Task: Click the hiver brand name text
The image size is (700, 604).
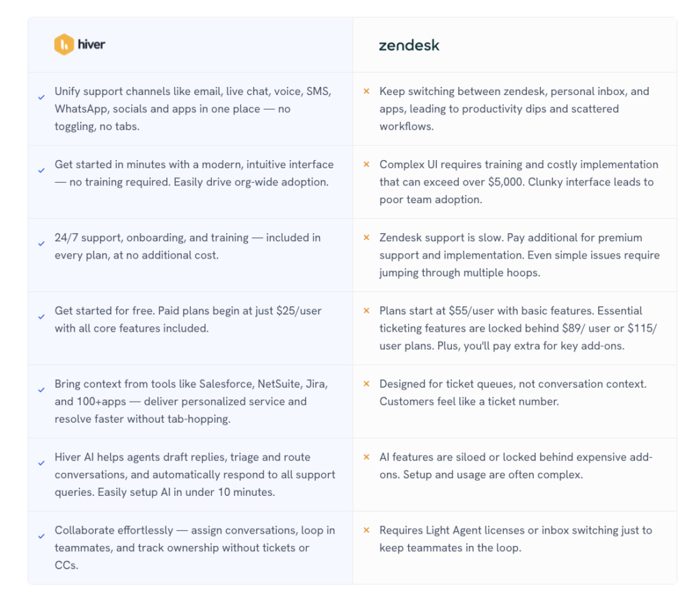Action: (x=92, y=45)
